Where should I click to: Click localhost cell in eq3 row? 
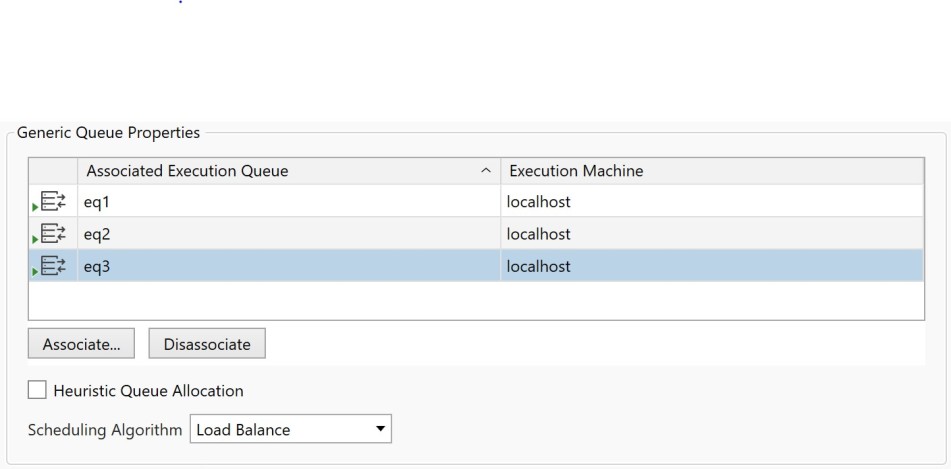540,267
